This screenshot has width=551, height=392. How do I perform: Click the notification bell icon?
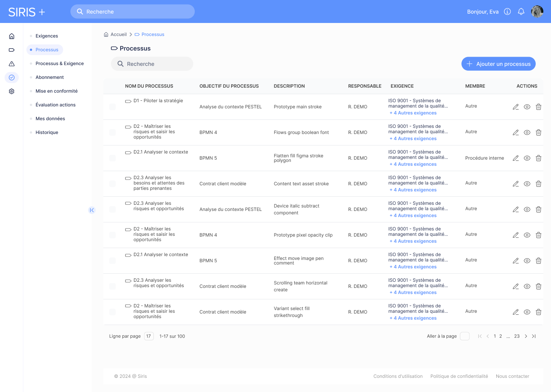tap(521, 11)
